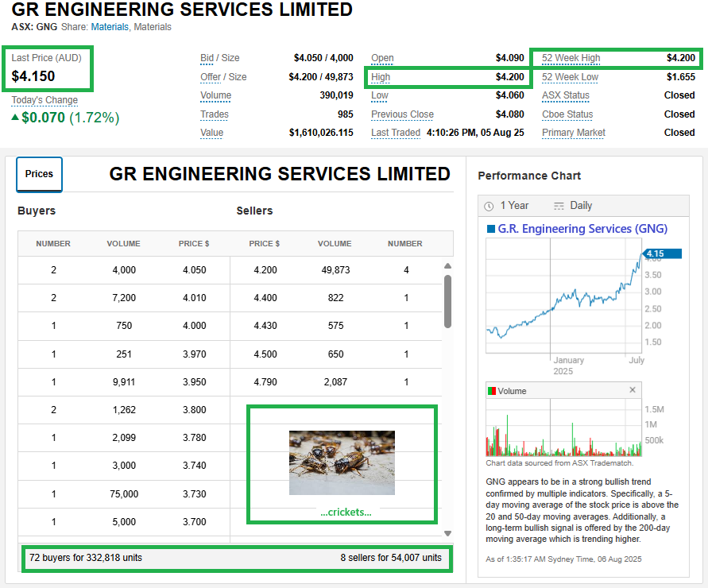Image resolution: width=708 pixels, height=588 pixels.
Task: Click the Bid / Size label
Action: 219,58
